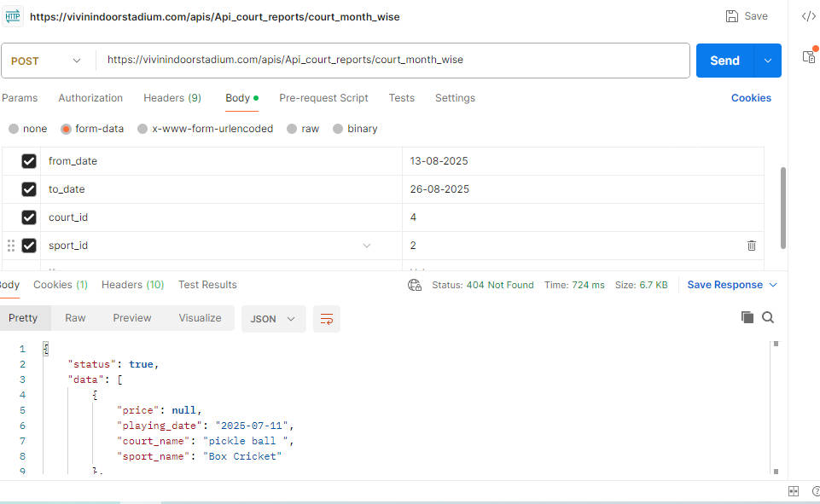820x504 pixels.
Task: Uncheck the court_id parameter checkbox
Action: (29, 217)
